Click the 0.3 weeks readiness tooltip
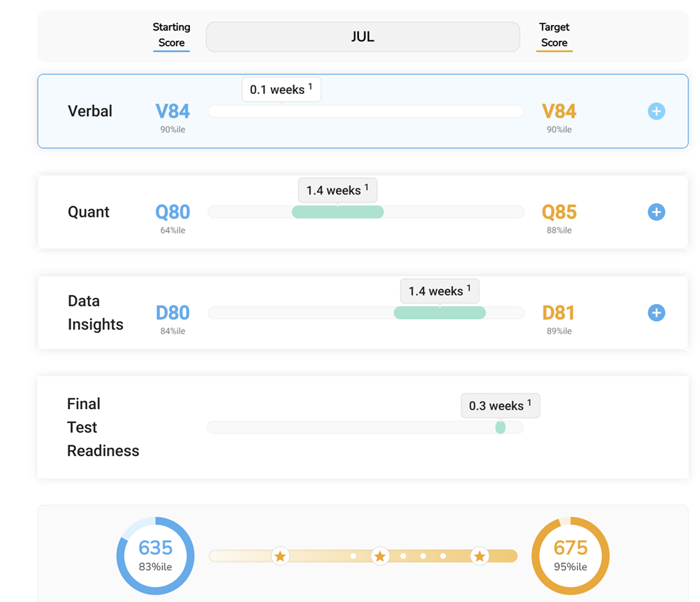700x602 pixels. (500, 405)
